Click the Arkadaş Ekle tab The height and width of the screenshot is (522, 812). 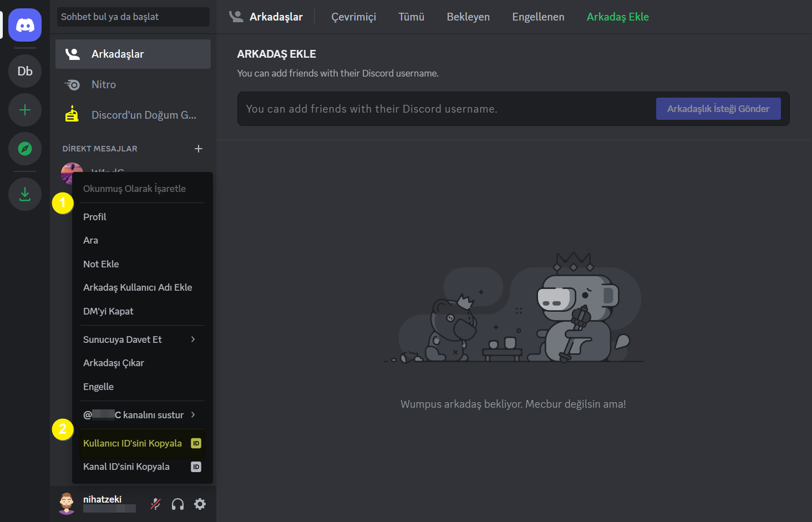(618, 17)
